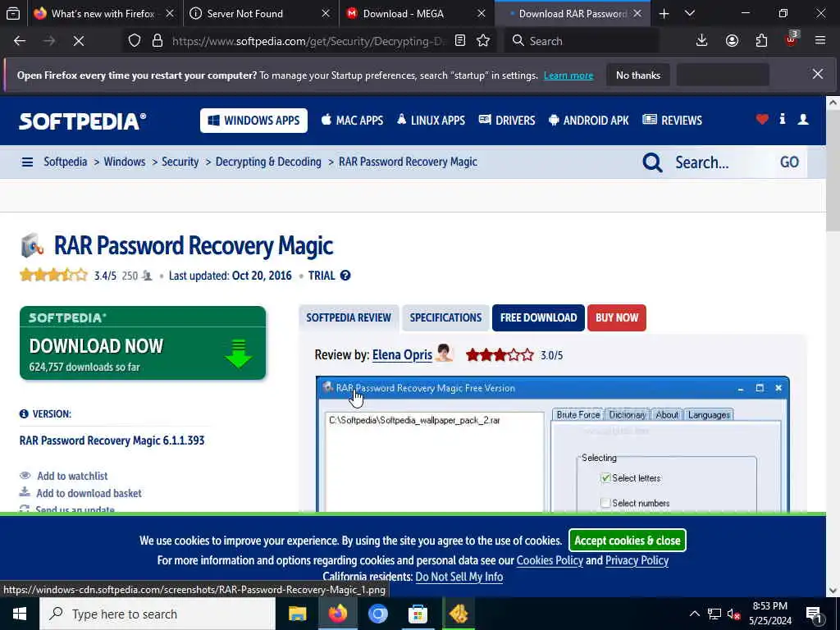Click No thanks on startup prompt
This screenshot has height=630, width=840.
click(x=638, y=75)
